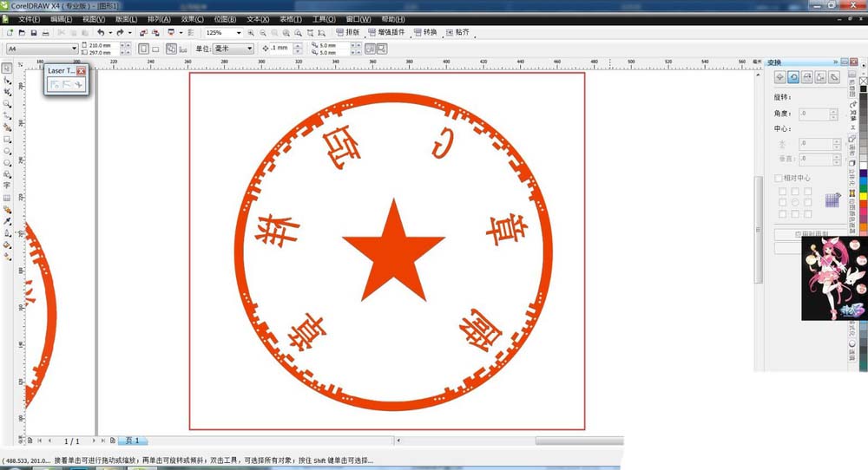Expand the Undo history dropdown arrow

click(110, 33)
